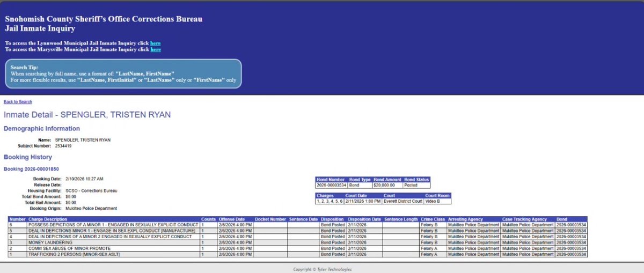The width and height of the screenshot is (644, 273).
Task: Click the Charges cell 1, 2, 3, 4, 5, 6
Action: tap(330, 201)
